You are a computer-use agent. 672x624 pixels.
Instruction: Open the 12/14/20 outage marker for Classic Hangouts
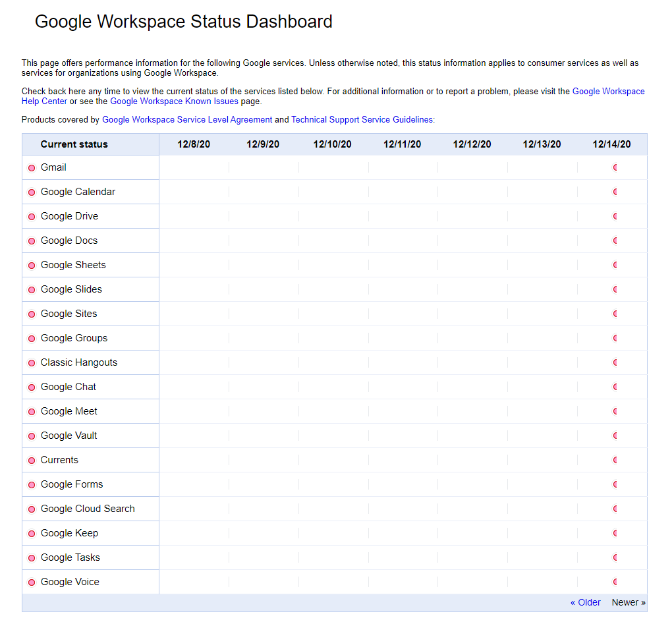coord(615,362)
